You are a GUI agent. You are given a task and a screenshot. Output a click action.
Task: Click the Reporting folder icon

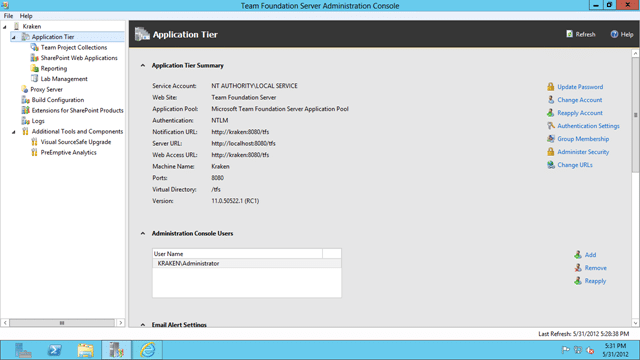tap(35, 68)
